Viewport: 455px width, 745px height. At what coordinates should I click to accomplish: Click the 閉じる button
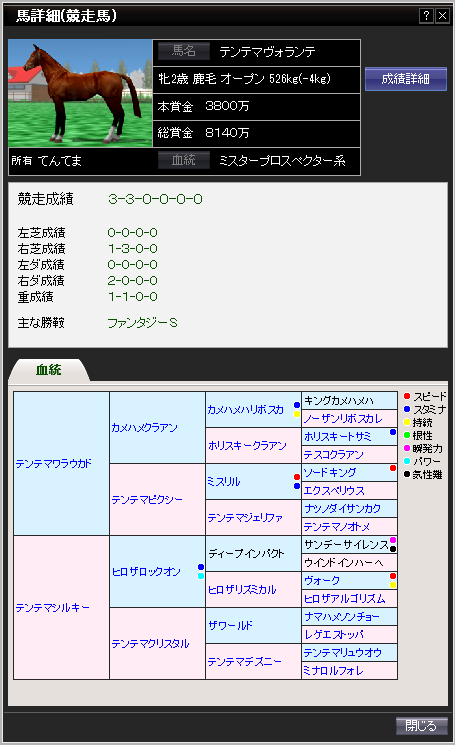click(x=422, y=726)
